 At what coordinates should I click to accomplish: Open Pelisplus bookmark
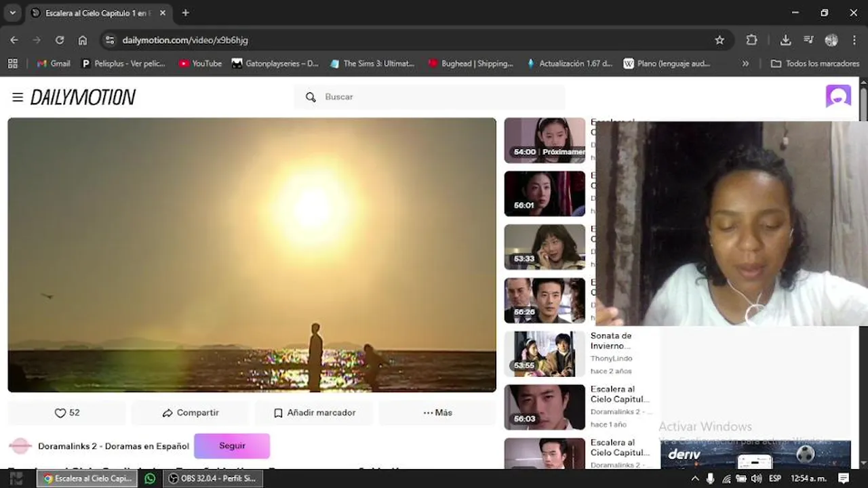pos(123,63)
